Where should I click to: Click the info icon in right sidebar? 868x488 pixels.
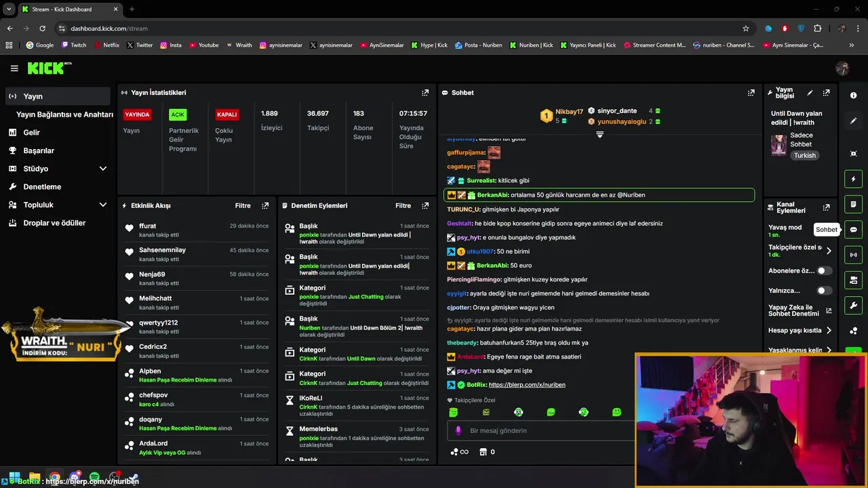tap(853, 96)
